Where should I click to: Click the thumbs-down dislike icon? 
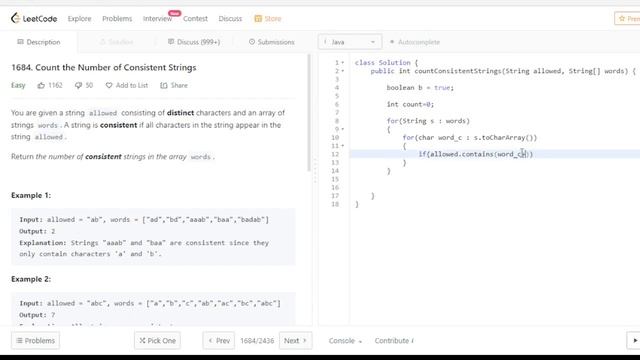coord(78,85)
